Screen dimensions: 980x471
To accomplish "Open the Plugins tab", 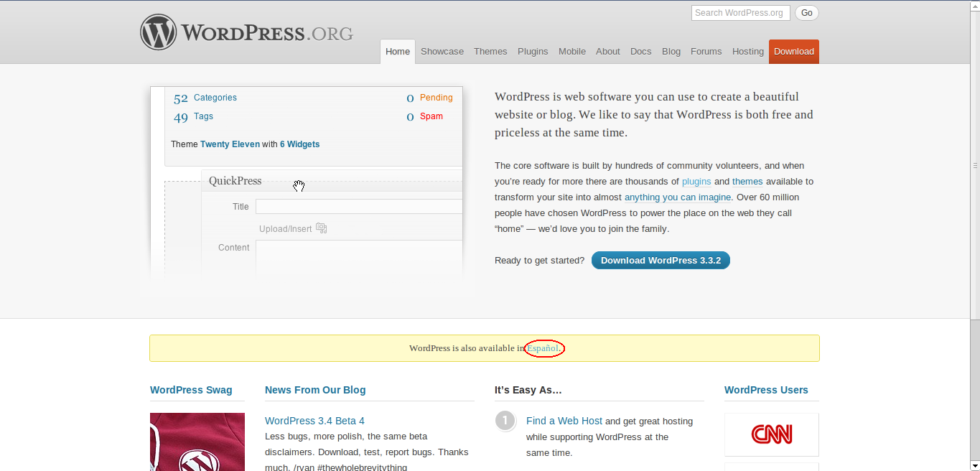I will click(x=533, y=52).
